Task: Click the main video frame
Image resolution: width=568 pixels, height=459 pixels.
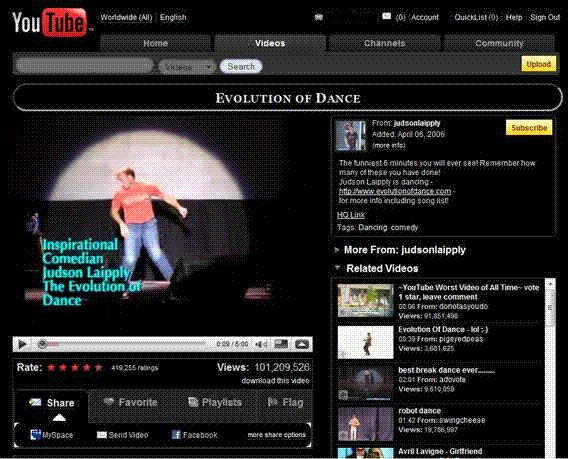Action: tap(162, 226)
